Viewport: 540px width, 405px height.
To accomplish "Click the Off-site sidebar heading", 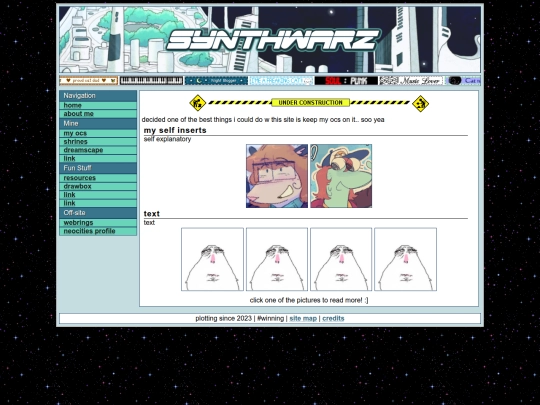I will 98,213.
